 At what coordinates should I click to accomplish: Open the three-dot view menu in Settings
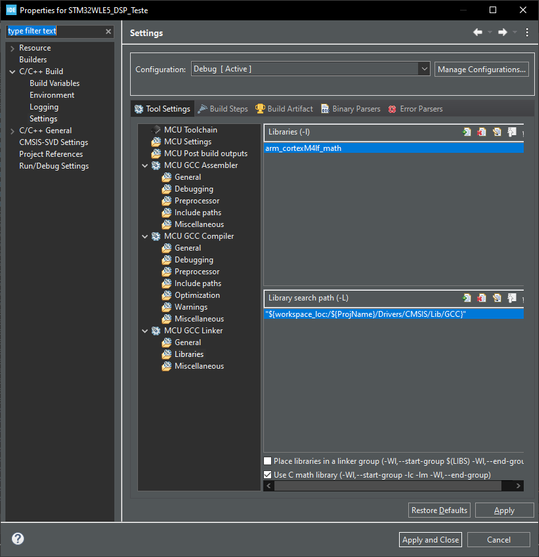pos(527,32)
